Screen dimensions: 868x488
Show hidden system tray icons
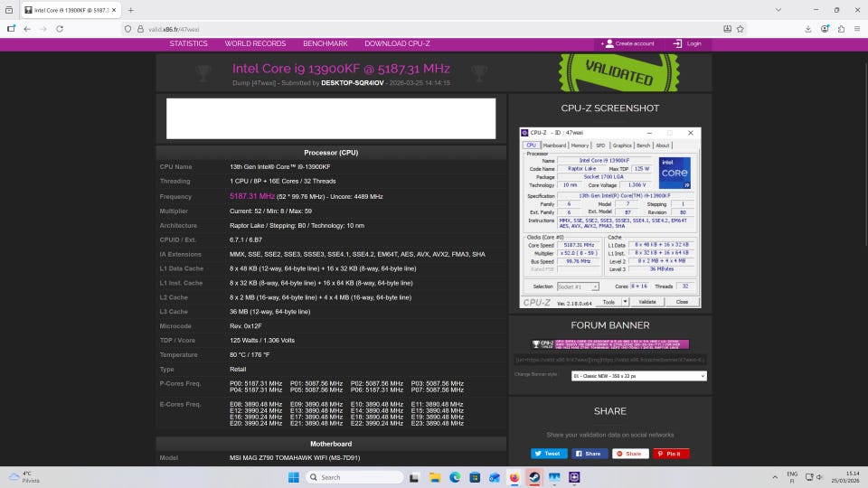[774, 477]
